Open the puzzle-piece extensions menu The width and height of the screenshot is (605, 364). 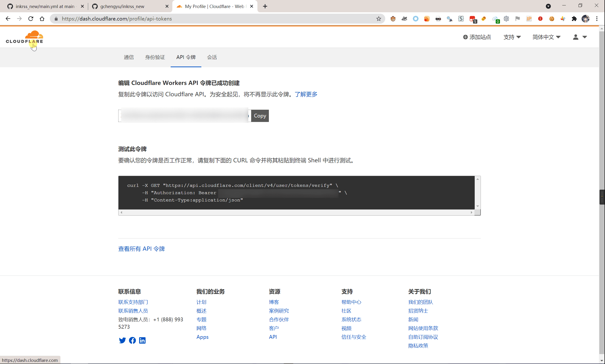click(574, 19)
